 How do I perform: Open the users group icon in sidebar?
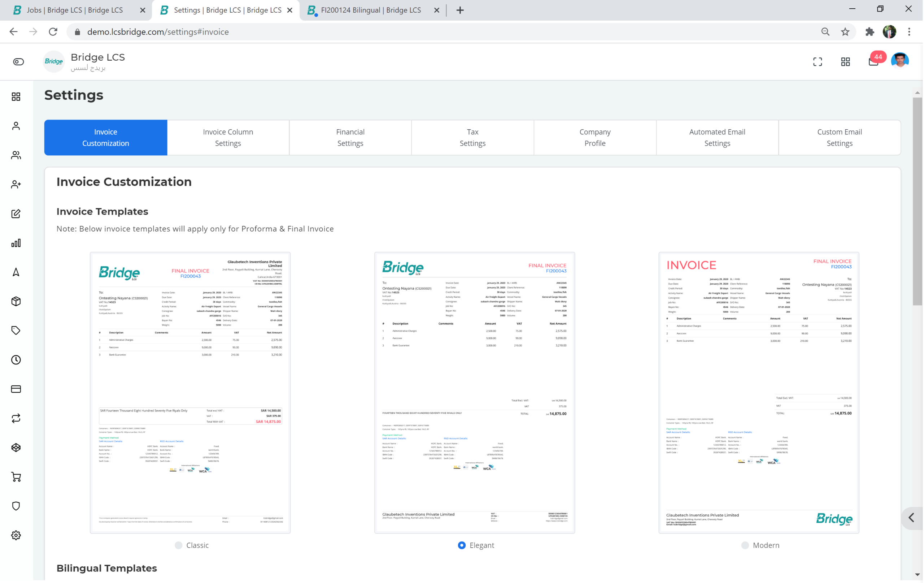click(16, 155)
